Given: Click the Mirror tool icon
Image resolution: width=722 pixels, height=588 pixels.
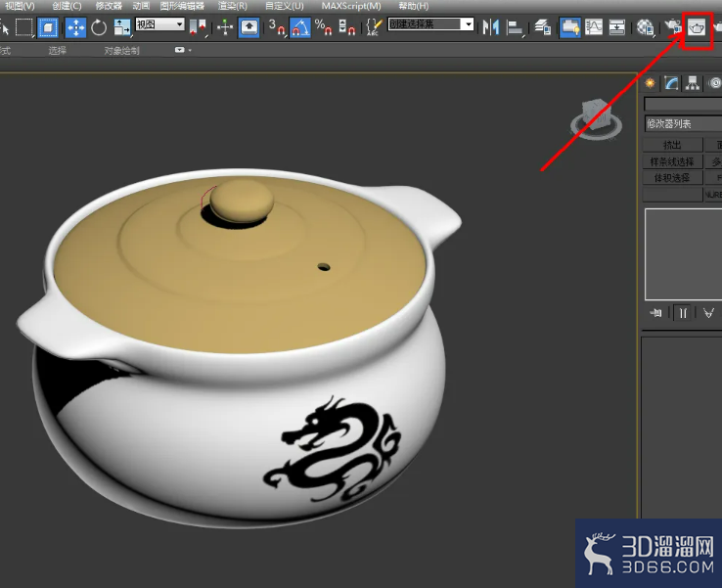Looking at the screenshot, I should pos(491,27).
